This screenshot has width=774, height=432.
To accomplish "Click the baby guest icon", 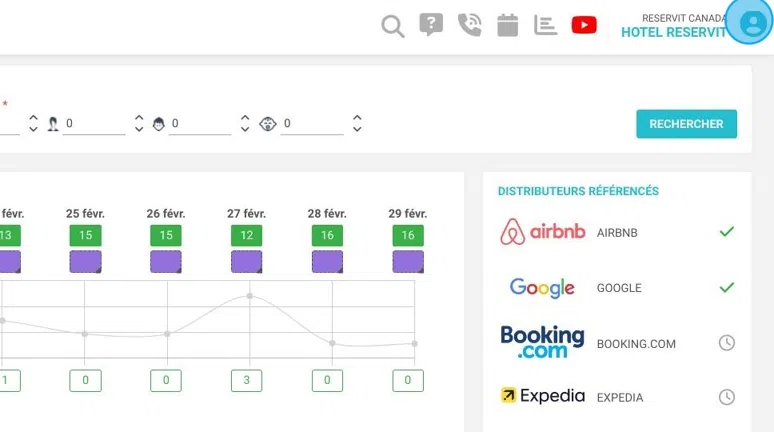I will pos(268,123).
